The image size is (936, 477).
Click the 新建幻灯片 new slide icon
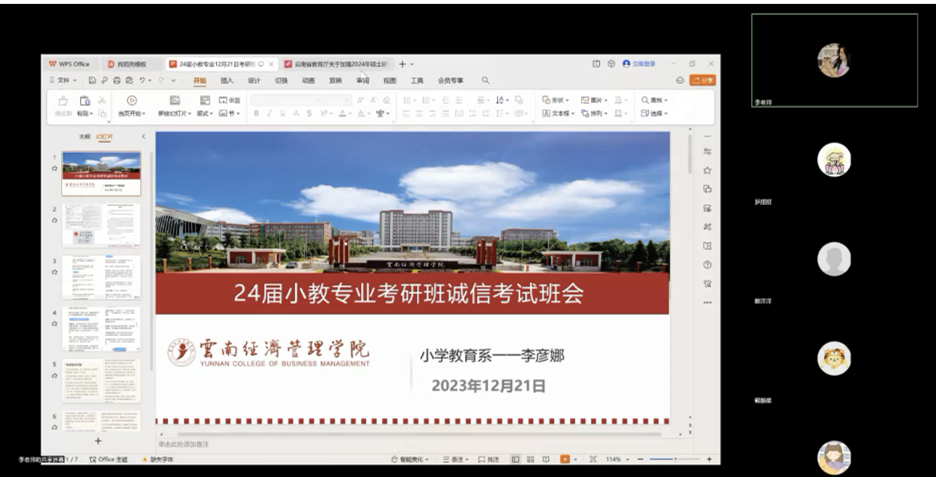pyautogui.click(x=175, y=101)
